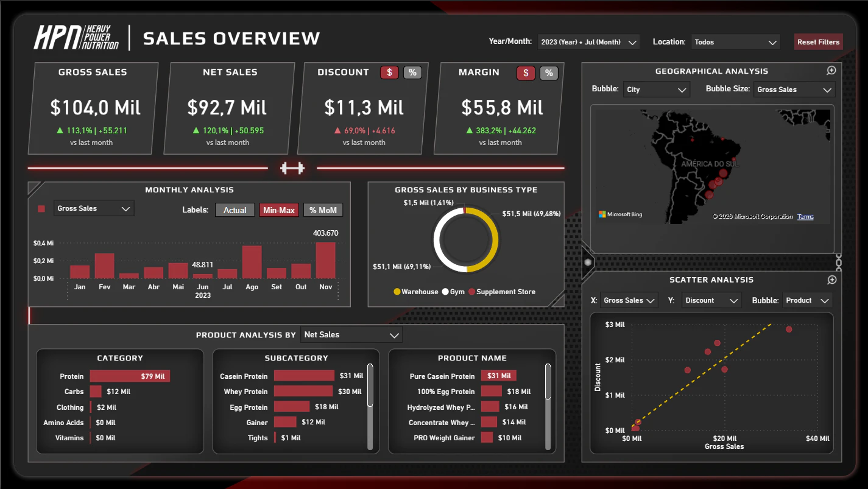Select the Casein Protein subcategory bar
This screenshot has width=868, height=489.
click(x=304, y=376)
